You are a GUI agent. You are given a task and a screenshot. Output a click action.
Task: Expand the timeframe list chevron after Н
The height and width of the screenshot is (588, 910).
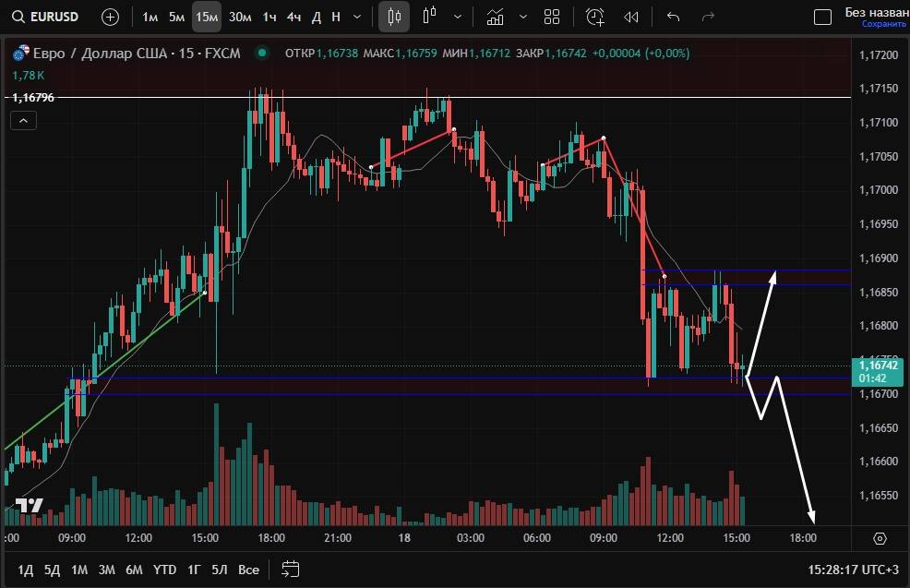pyautogui.click(x=357, y=17)
